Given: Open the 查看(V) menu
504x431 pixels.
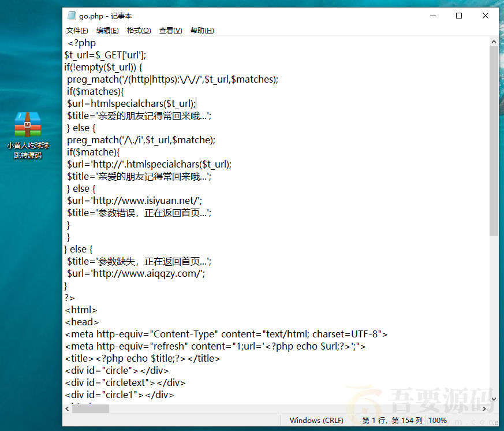Looking at the screenshot, I should tap(171, 31).
